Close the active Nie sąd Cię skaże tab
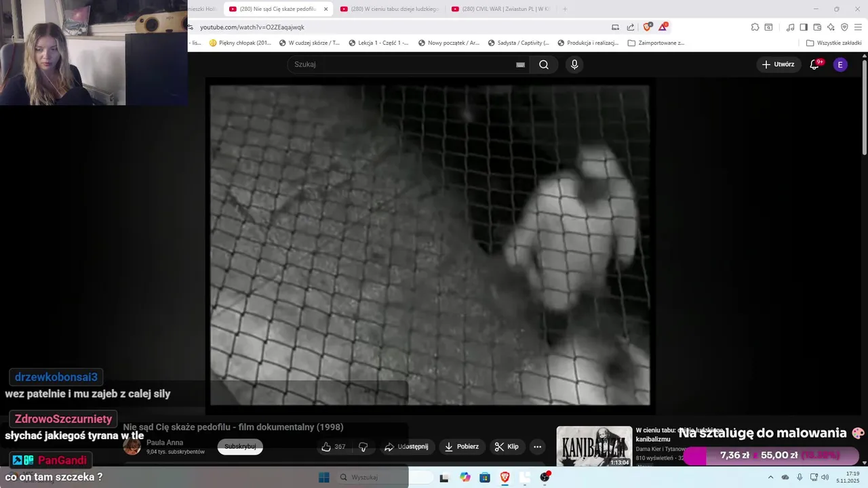This screenshot has height=488, width=868. 325,9
